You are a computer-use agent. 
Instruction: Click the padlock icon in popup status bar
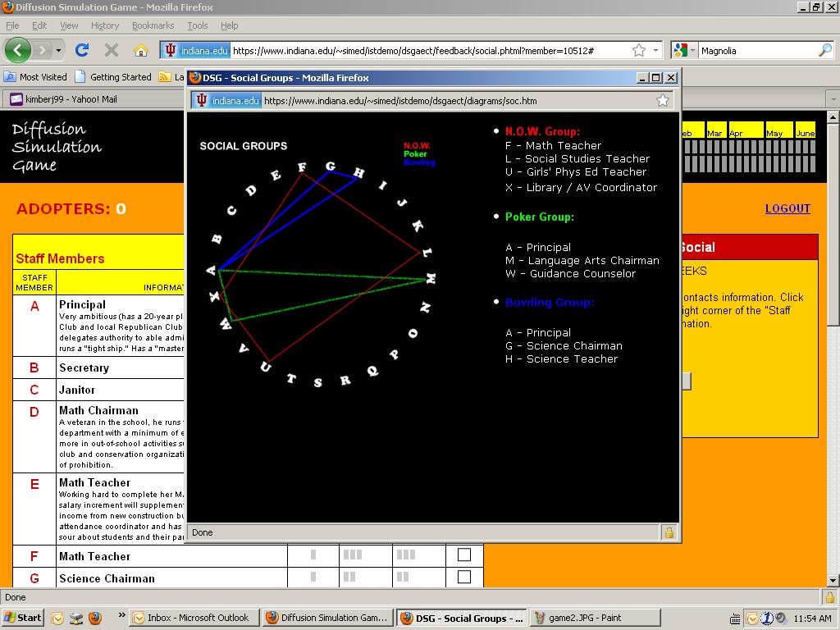pos(669,532)
